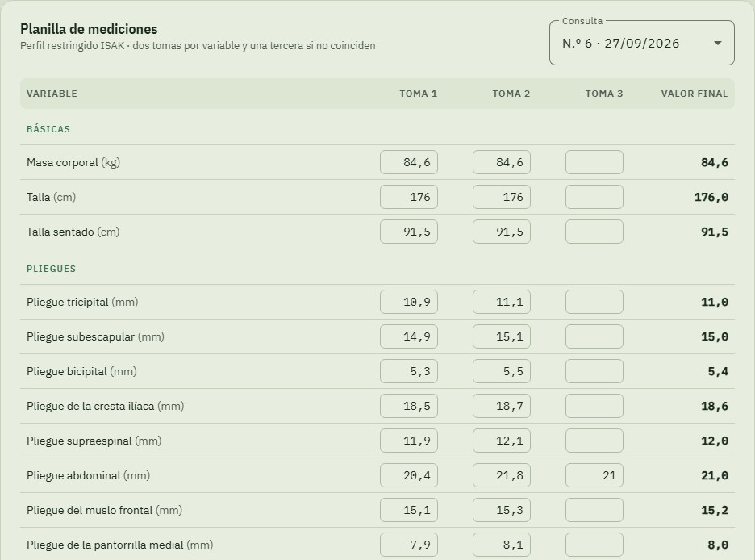Viewport: 755px width, 560px height.
Task: Click the Toma 3 column header
Action: tap(604, 94)
